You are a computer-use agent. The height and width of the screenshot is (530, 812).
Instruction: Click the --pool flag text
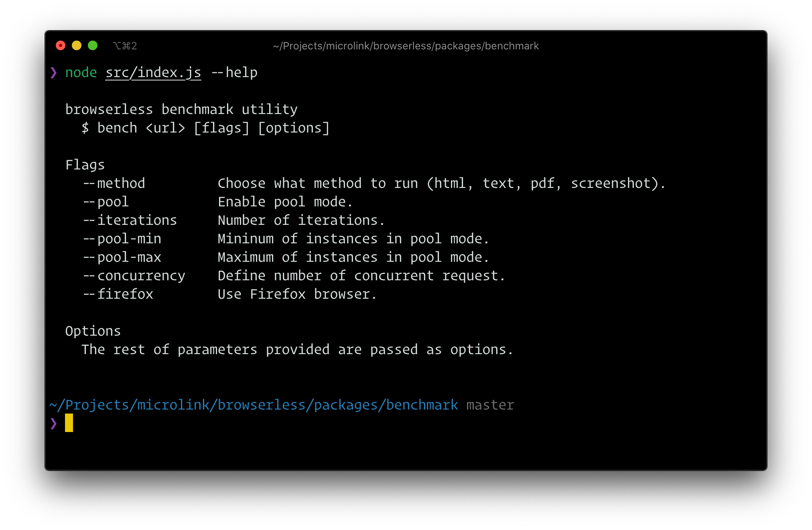[106, 202]
